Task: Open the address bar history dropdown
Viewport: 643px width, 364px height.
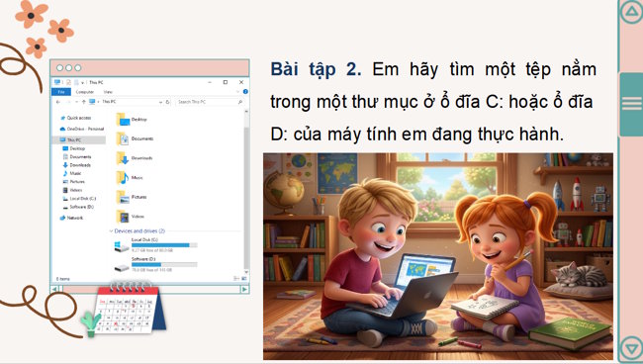Action: pos(160,102)
